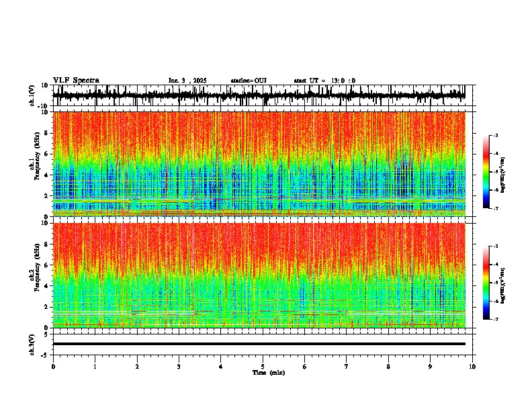Click the time axis tick label 7

coord(347,367)
